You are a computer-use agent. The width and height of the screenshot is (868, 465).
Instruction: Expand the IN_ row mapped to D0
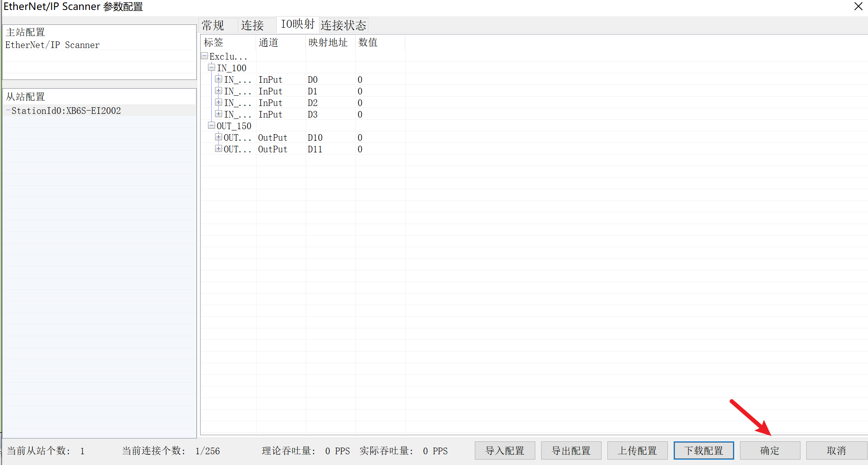[218, 79]
